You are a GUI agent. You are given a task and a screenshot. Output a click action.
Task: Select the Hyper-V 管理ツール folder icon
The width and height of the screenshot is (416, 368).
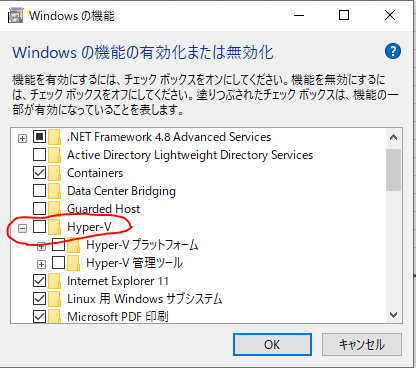74,263
